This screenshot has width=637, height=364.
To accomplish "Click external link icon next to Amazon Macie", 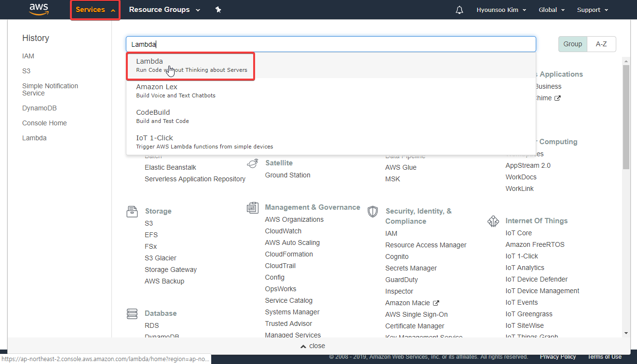I will pos(436,303).
